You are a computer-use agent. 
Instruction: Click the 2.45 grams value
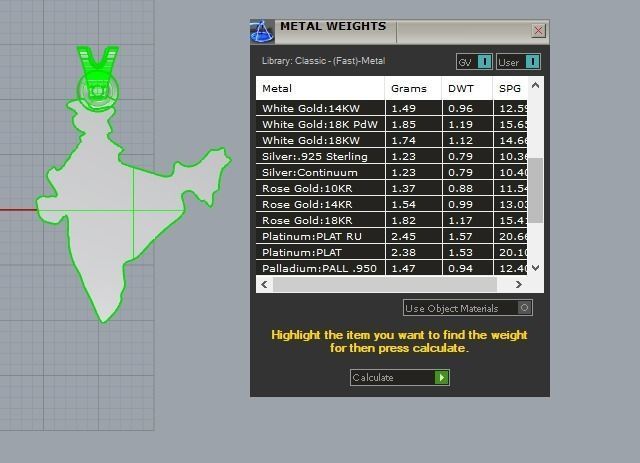coord(403,236)
